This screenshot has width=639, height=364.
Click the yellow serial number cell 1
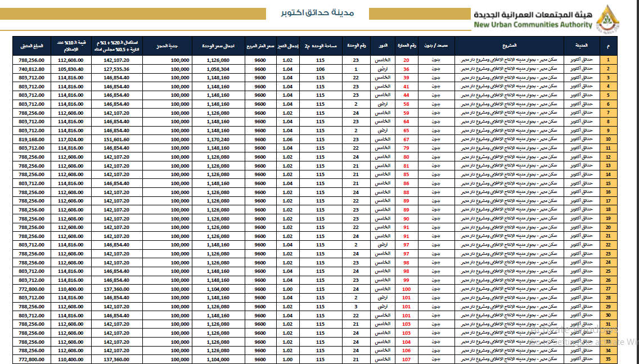pyautogui.click(x=609, y=60)
